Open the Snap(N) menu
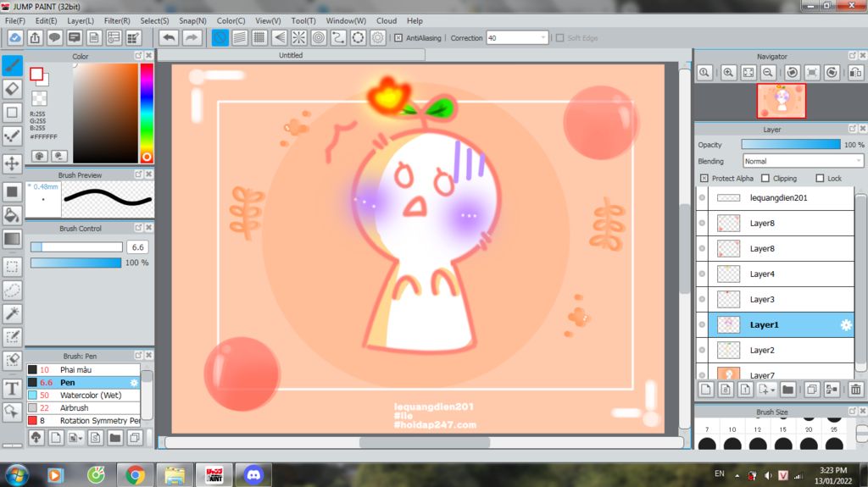Viewport: 868px width, 487px height. (192, 20)
